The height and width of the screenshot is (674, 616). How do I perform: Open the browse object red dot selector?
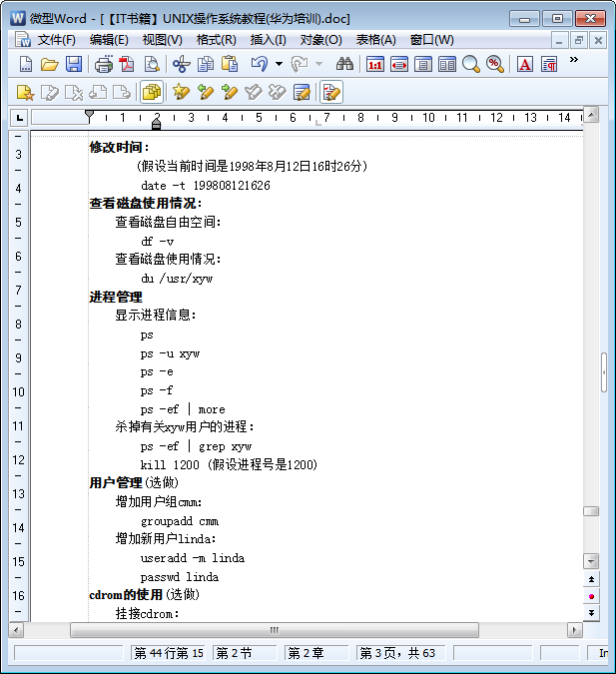pyautogui.click(x=591, y=596)
